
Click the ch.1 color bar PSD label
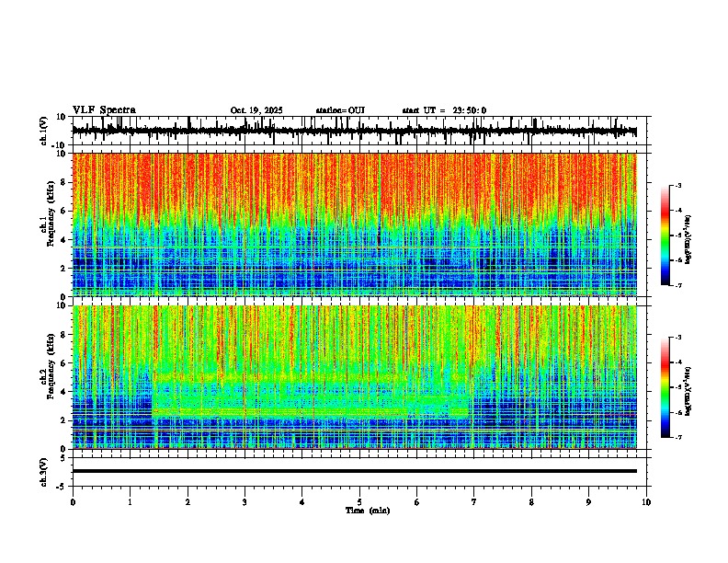(x=688, y=240)
